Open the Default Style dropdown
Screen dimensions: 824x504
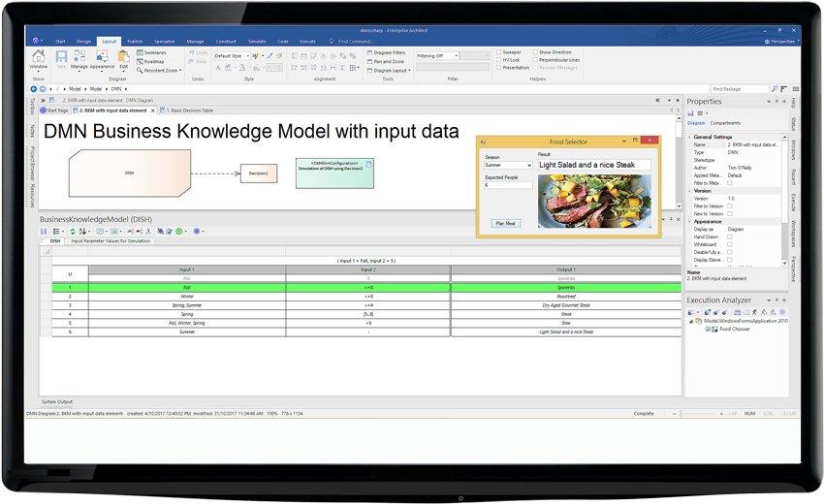click(230, 56)
